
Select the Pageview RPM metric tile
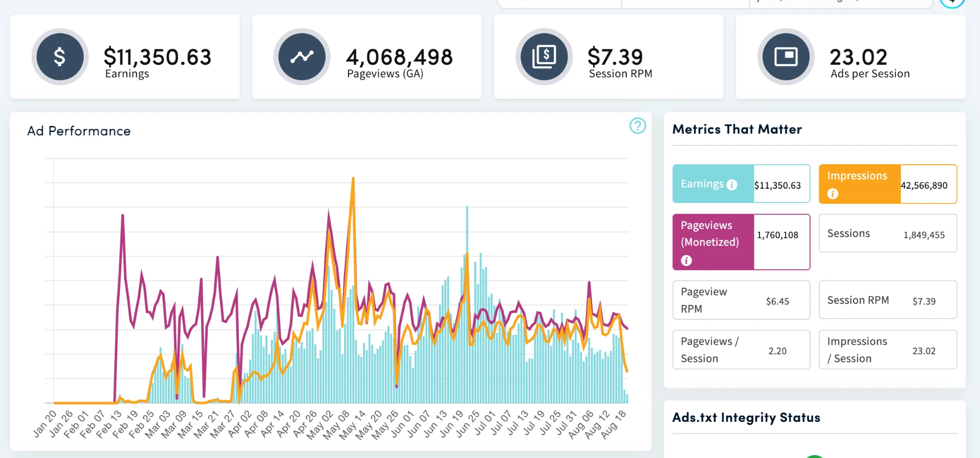[741, 300]
